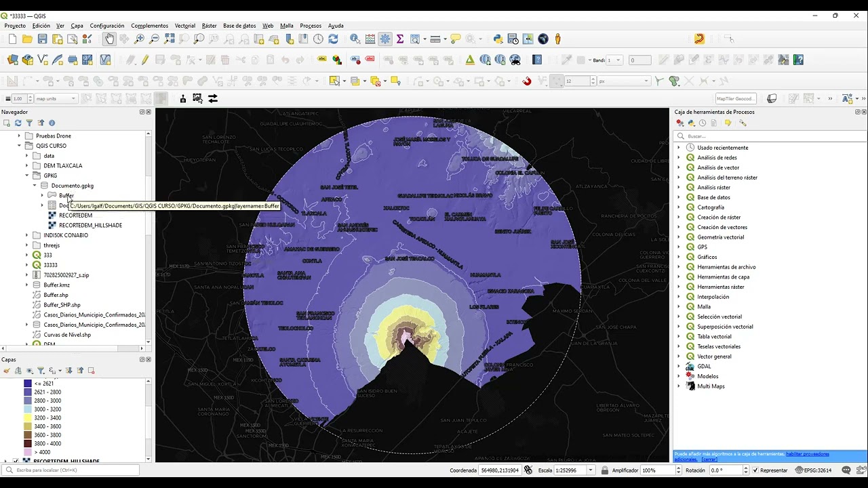
Task: Open the Ayuda menu
Action: click(x=336, y=26)
